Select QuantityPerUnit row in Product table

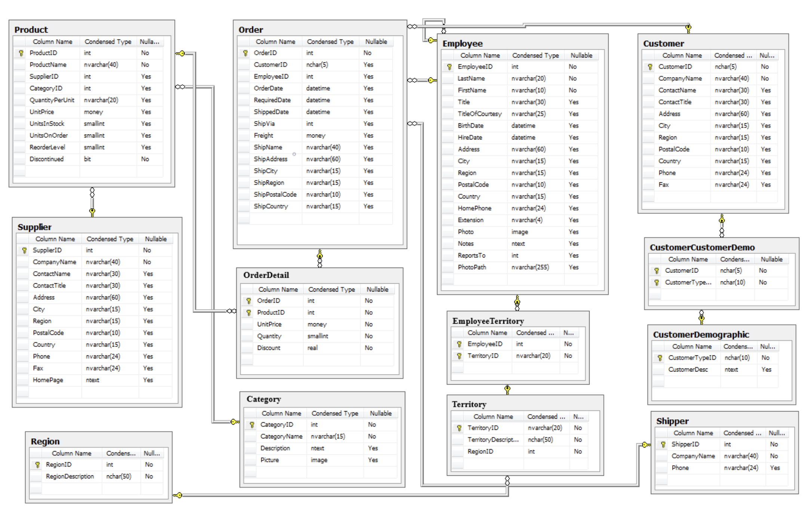[x=88, y=100]
